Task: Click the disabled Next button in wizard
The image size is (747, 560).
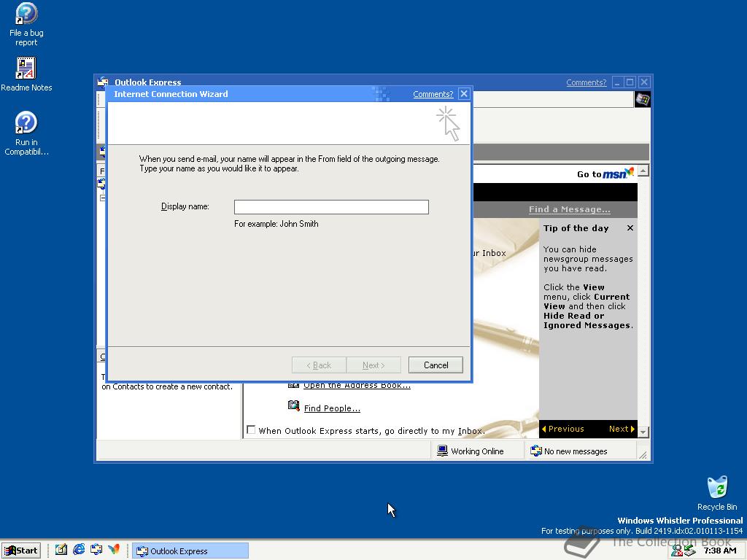Action: pos(373,365)
